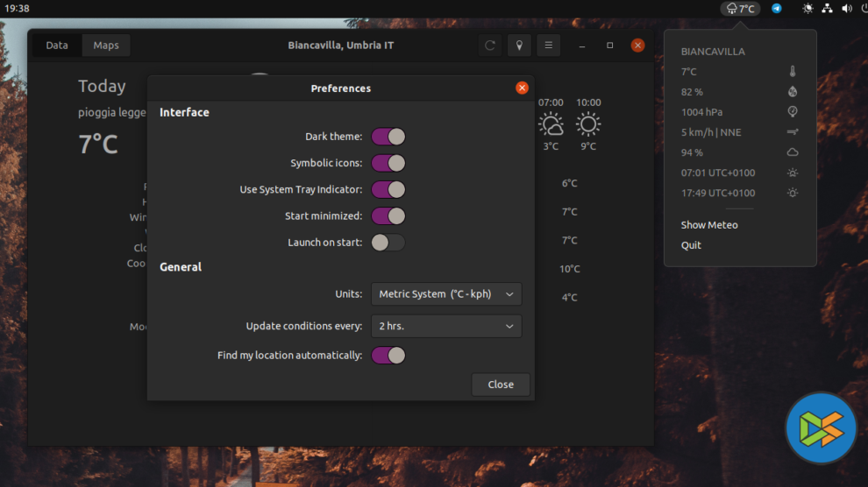Click 07:01 UTC+0100 sunrise entry

click(718, 173)
